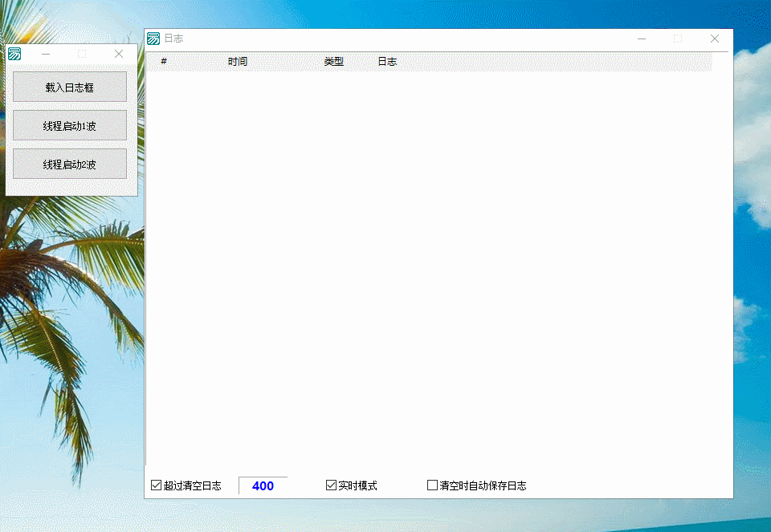Click the 日志 window app icon
Image resolution: width=771 pixels, height=532 pixels.
click(x=153, y=39)
